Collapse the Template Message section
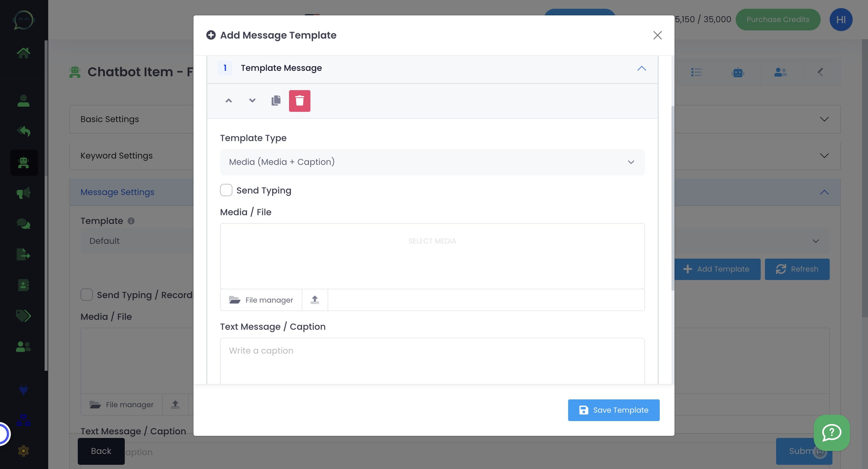The width and height of the screenshot is (868, 469). pos(641,68)
